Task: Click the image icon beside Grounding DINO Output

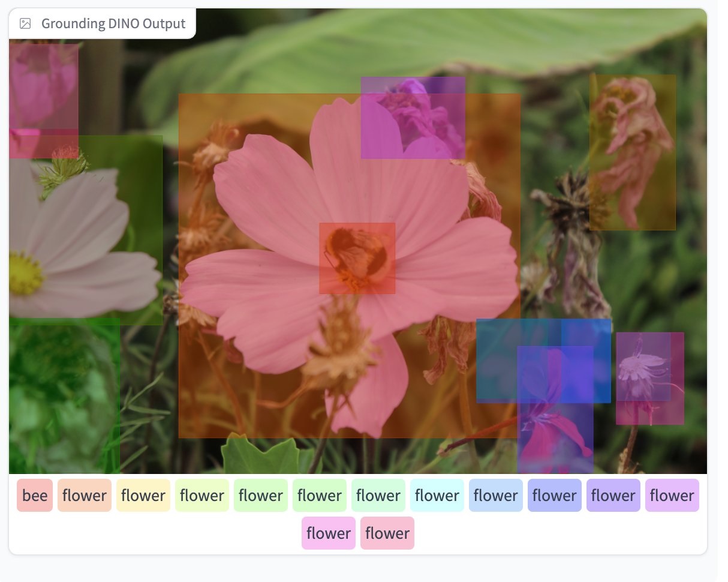Action: tap(25, 24)
